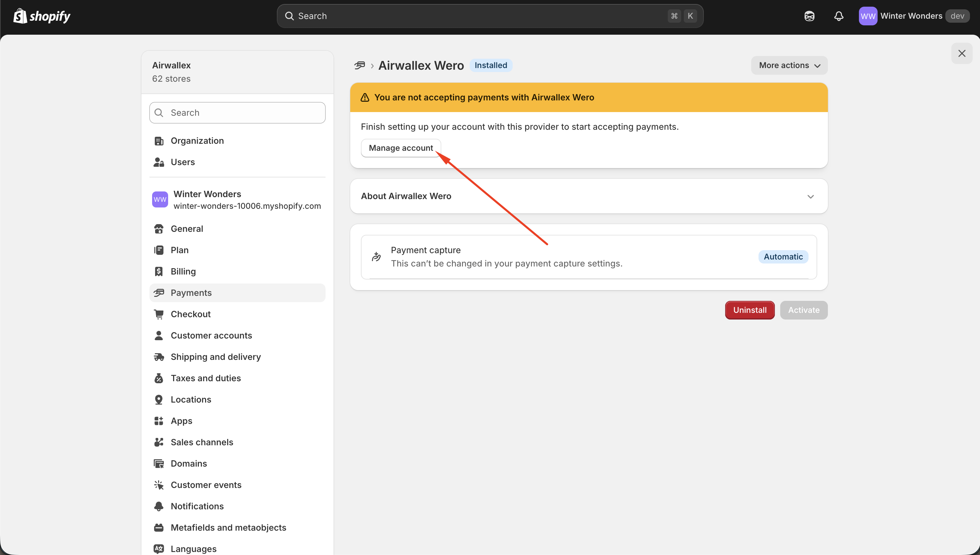
Task: Click the Plan icon
Action: (x=158, y=250)
